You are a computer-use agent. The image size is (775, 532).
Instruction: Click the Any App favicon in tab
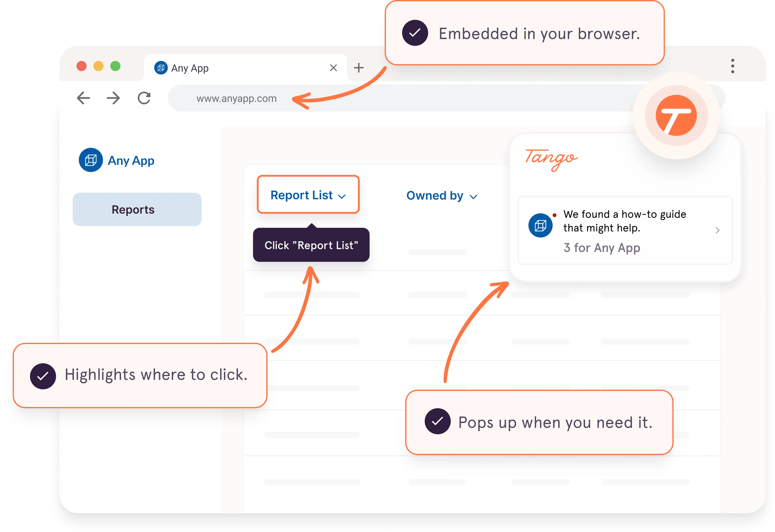(x=161, y=68)
